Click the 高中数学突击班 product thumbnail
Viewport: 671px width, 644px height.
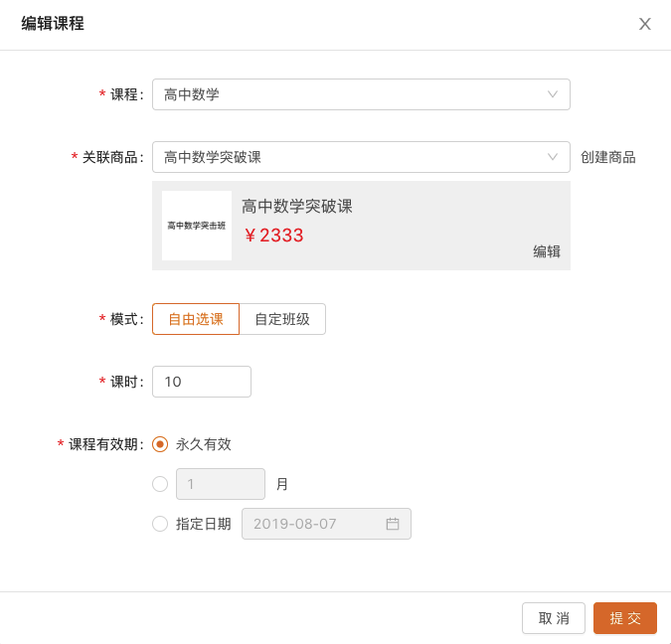pos(197,226)
